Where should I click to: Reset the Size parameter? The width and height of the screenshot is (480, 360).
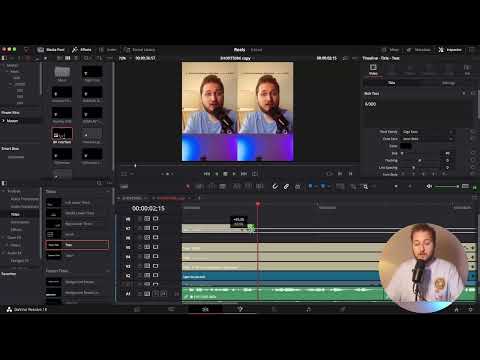472,153
